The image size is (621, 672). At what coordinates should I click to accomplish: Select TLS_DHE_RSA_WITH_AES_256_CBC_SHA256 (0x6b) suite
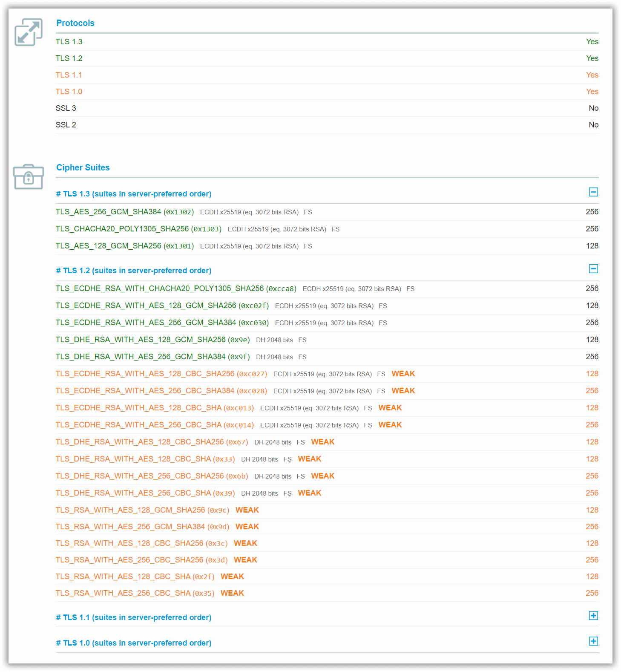click(x=152, y=476)
